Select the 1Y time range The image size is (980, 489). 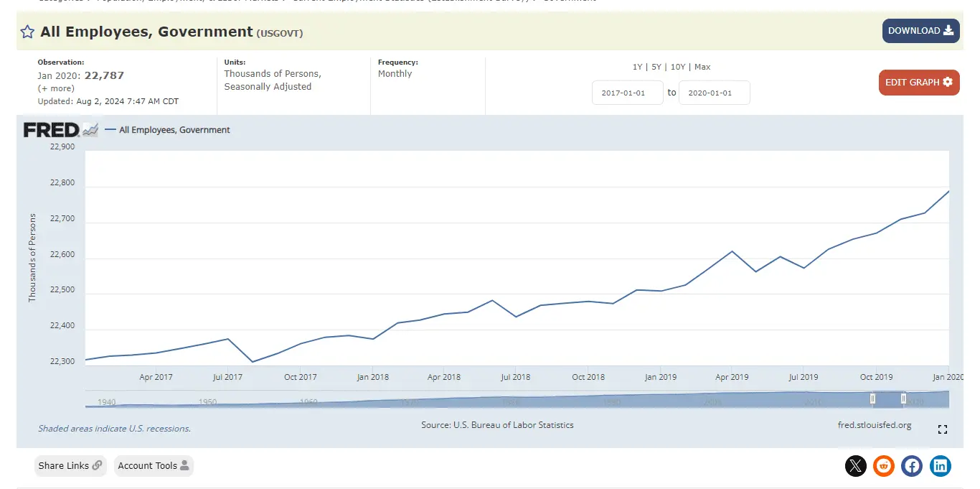tap(637, 67)
